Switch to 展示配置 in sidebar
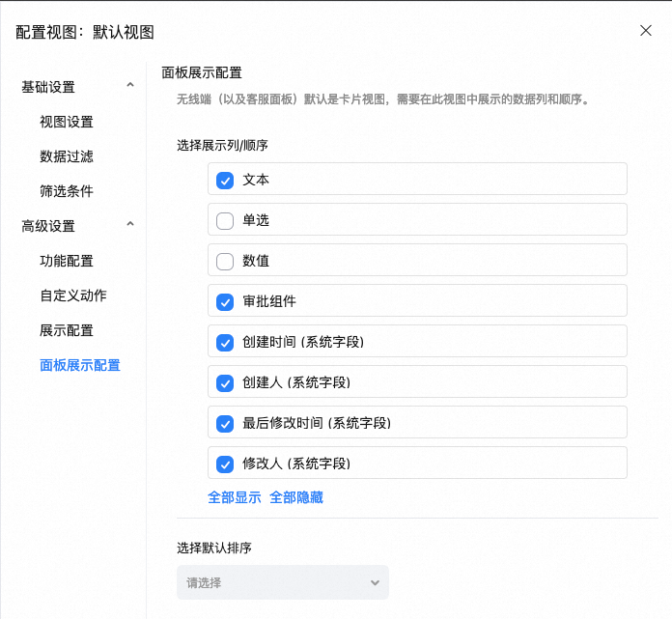 67,330
